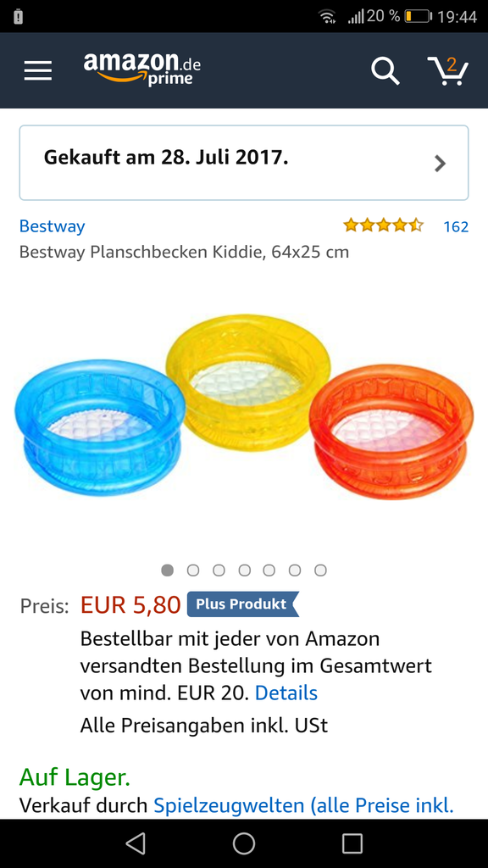The height and width of the screenshot is (868, 488).
Task: Tap the star rating icons
Action: point(384,225)
